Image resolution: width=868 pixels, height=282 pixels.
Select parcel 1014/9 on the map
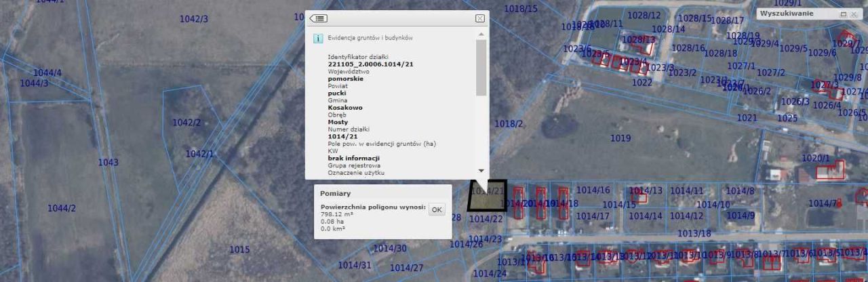(741, 216)
